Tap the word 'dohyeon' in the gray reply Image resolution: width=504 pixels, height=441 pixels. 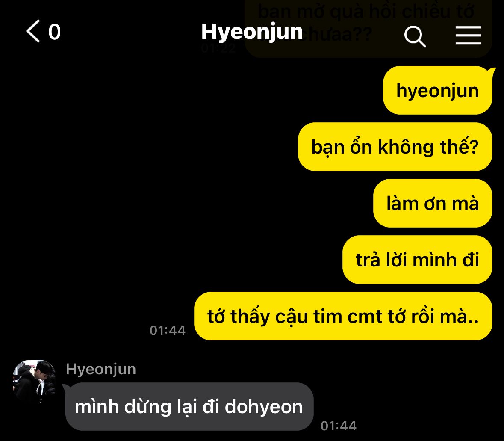pyautogui.click(x=264, y=407)
